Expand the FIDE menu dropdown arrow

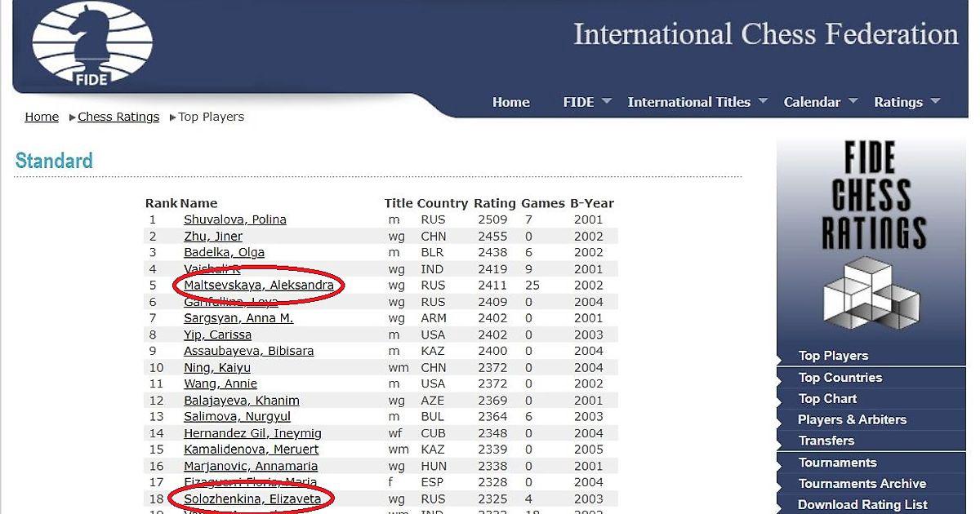click(x=607, y=101)
